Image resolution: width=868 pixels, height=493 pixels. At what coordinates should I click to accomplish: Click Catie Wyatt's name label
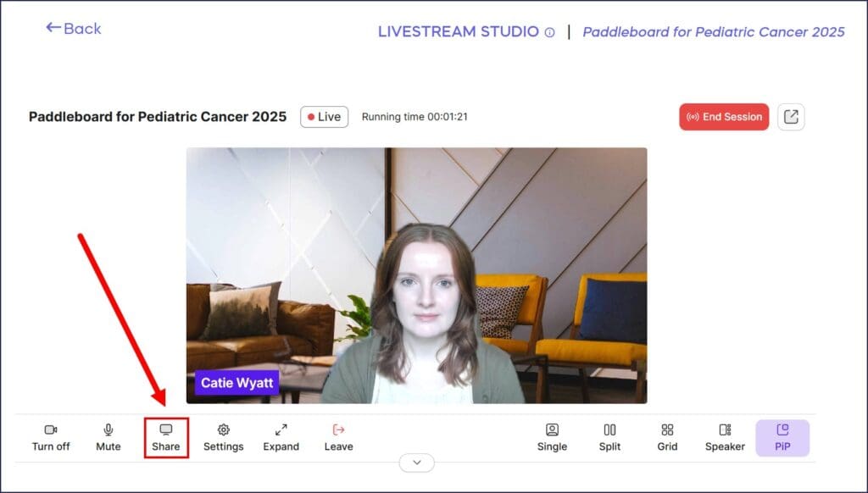(x=236, y=382)
